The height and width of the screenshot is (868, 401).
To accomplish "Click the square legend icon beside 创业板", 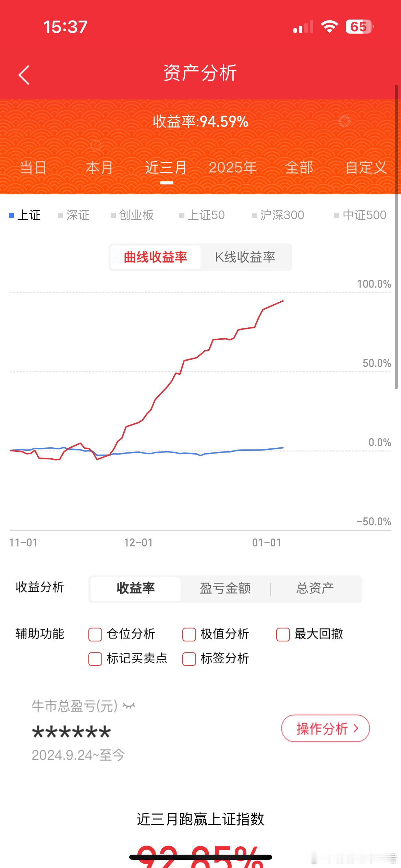I will 113,215.
